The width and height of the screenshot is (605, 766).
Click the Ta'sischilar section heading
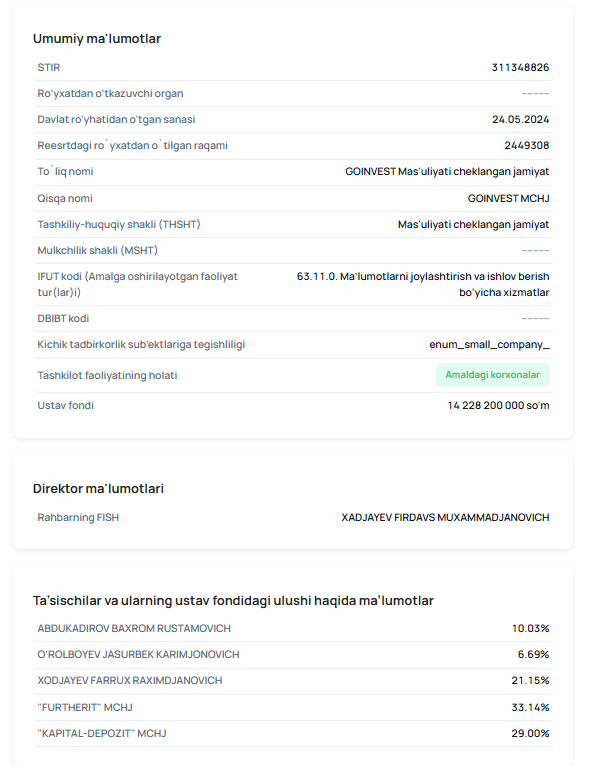click(x=233, y=600)
